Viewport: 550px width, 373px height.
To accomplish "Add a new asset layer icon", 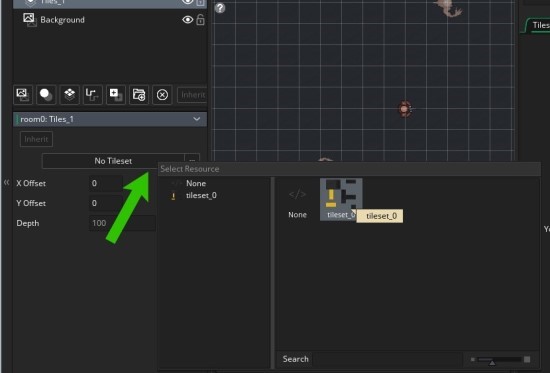I will [x=116, y=94].
